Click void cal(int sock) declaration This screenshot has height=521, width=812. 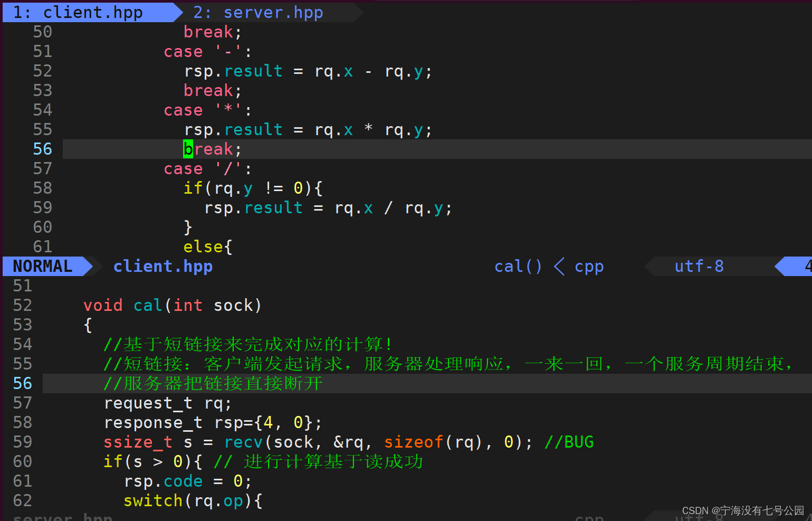(x=173, y=305)
